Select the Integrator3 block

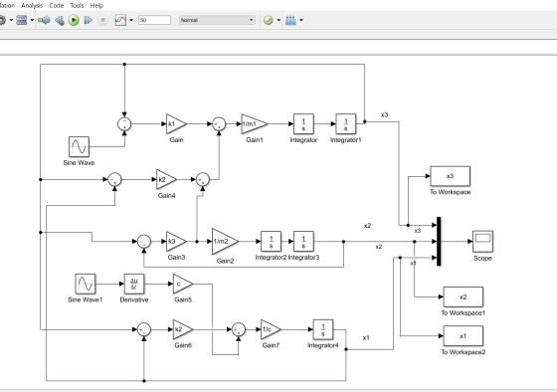(303, 242)
